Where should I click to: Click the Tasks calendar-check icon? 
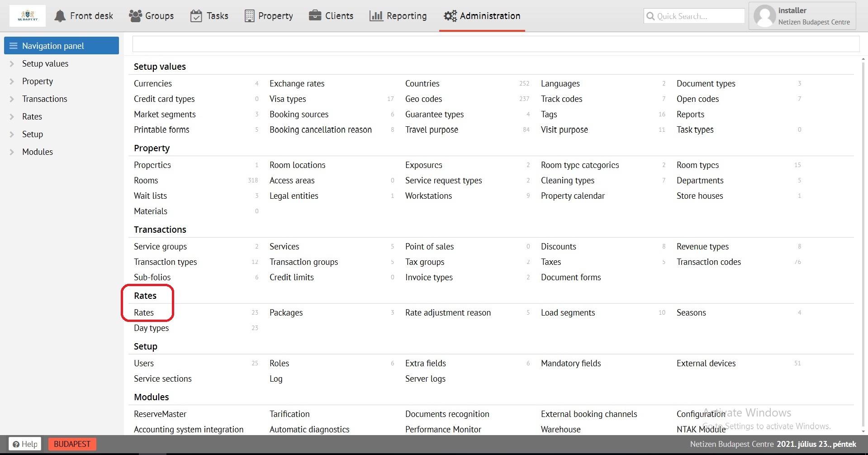click(196, 16)
